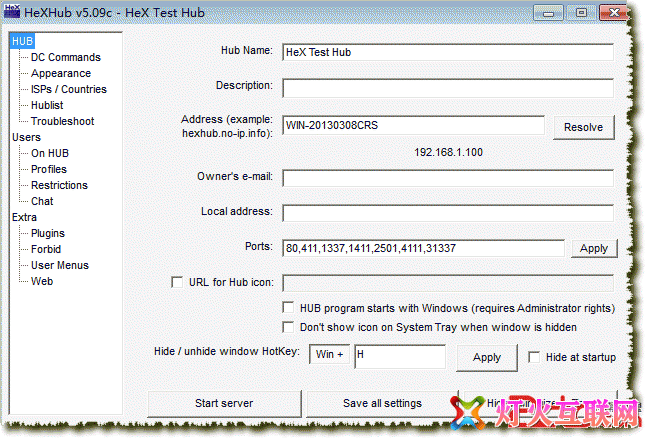Screen dimensions: 645x438
Task: Click the Resolve button
Action: 584,127
